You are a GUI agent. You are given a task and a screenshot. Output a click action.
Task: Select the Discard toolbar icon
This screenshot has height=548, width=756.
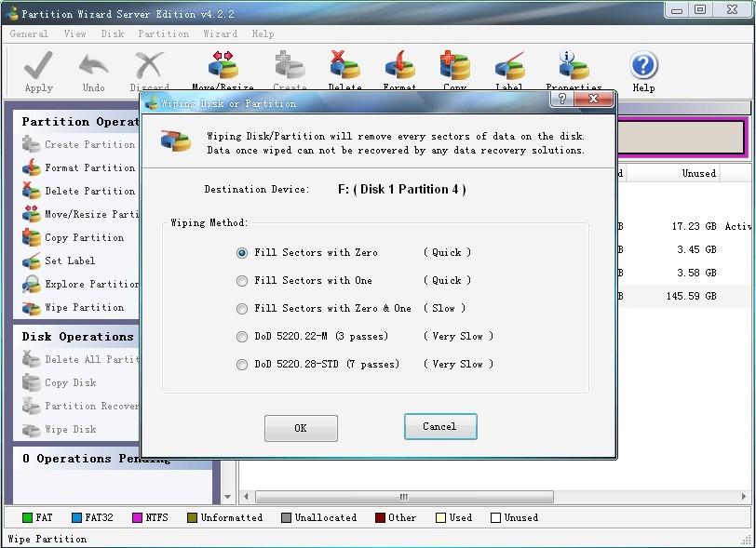(149, 68)
